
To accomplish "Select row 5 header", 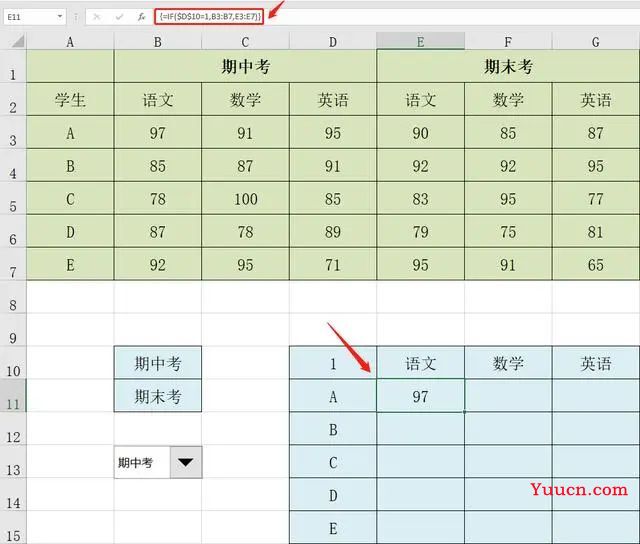I will [x=13, y=198].
